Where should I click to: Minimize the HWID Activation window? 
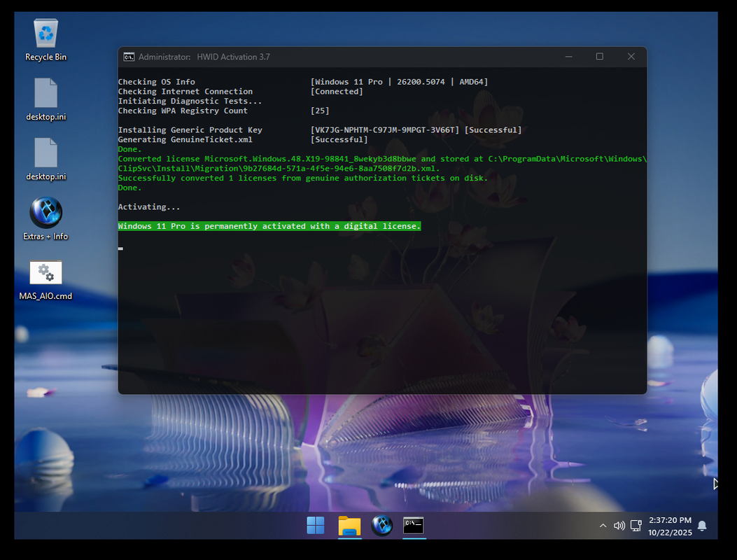point(569,57)
